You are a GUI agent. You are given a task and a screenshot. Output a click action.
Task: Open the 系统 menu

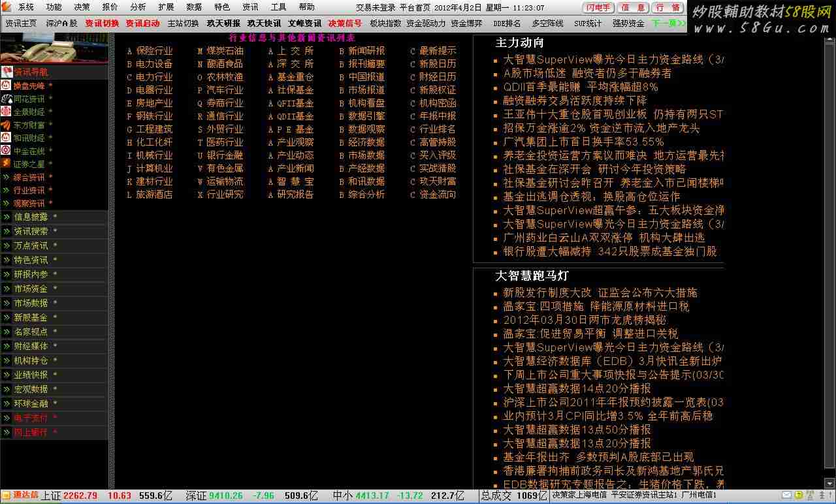[25, 7]
